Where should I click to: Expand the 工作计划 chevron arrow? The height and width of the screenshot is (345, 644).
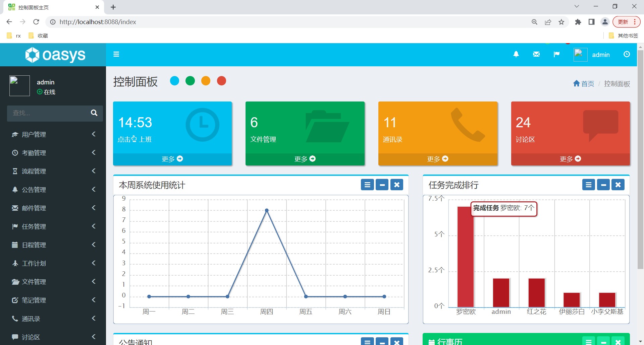94,263
